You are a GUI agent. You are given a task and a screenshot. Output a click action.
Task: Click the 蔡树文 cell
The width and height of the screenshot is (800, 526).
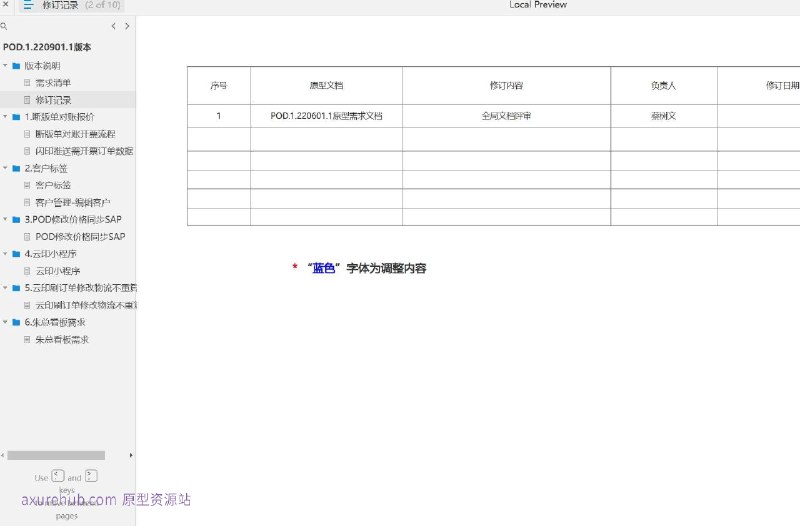663,116
